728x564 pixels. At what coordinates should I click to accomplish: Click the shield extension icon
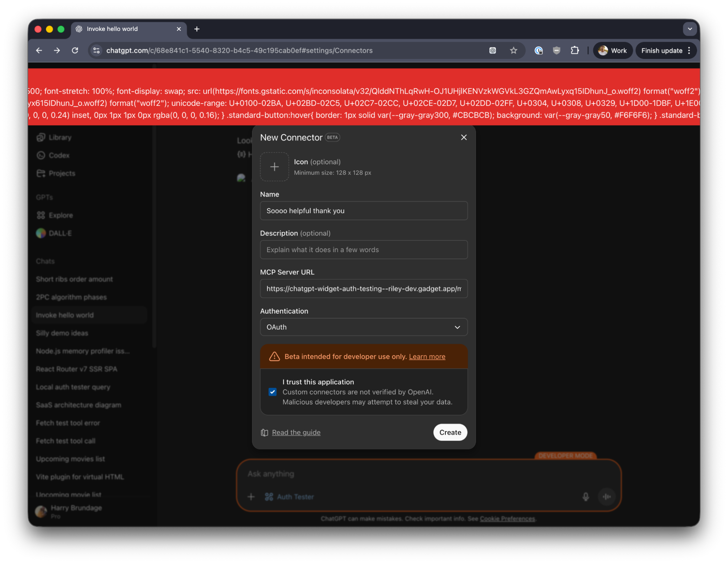tap(556, 51)
